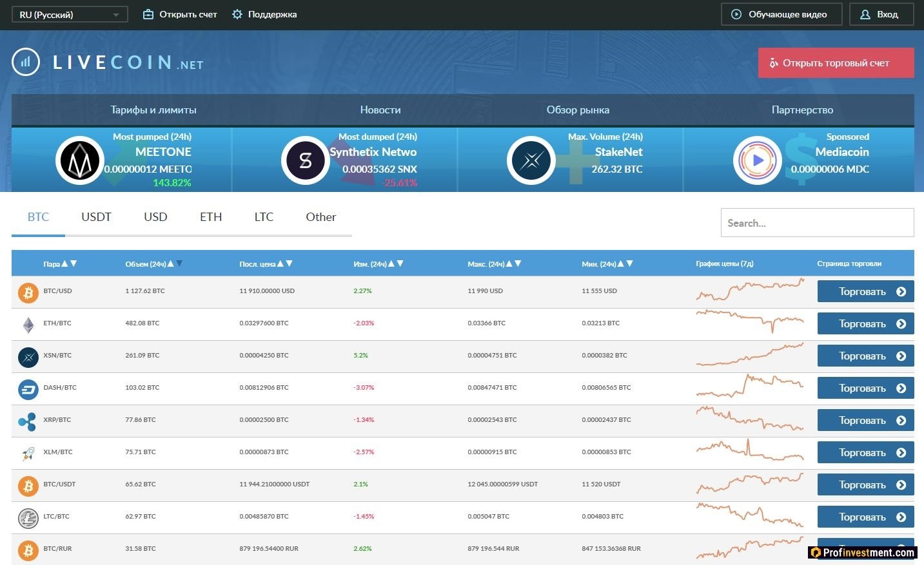Click Торговать button for DASH/BTC
The image size is (924, 565).
pos(865,388)
